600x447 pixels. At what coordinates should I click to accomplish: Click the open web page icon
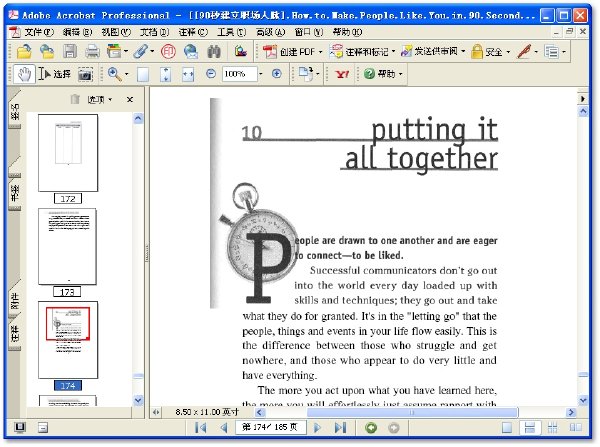(x=47, y=51)
